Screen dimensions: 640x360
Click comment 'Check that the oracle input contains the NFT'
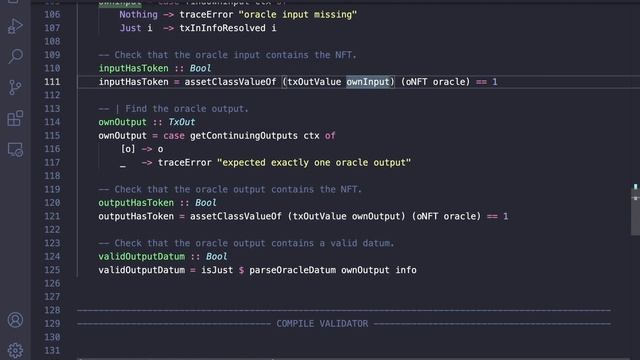coord(227,55)
